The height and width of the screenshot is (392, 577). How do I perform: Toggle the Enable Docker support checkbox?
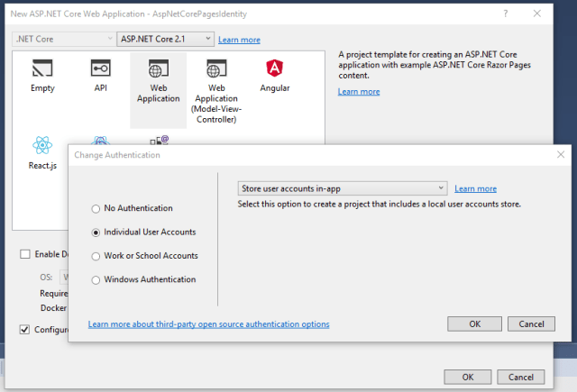[25, 254]
